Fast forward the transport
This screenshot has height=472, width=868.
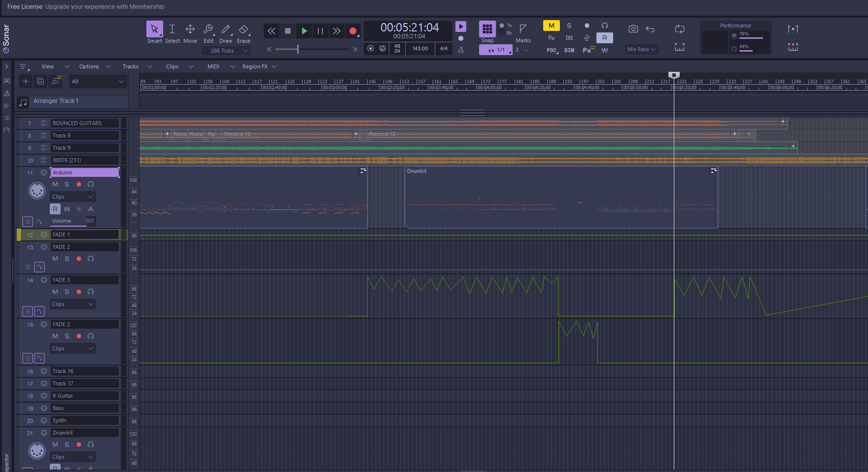click(337, 31)
